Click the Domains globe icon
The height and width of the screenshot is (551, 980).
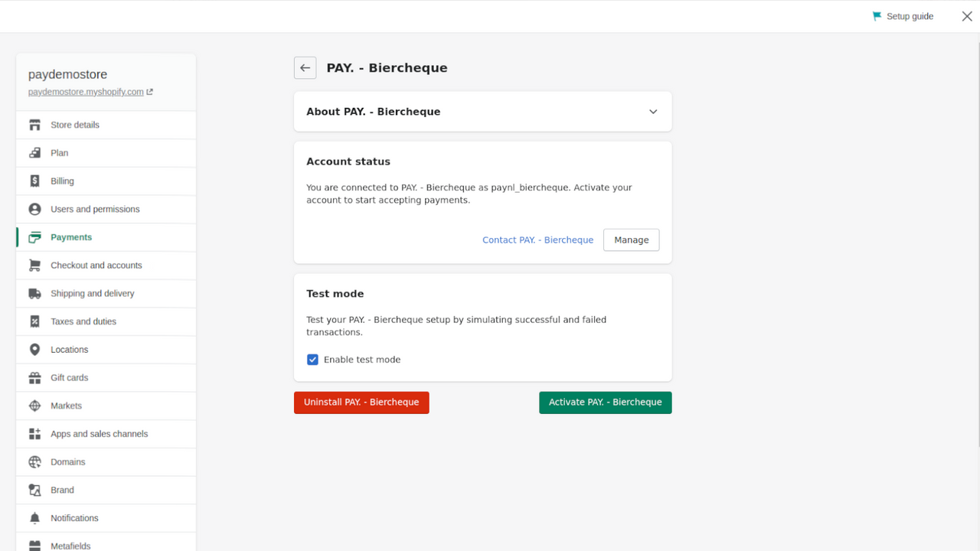click(x=34, y=462)
